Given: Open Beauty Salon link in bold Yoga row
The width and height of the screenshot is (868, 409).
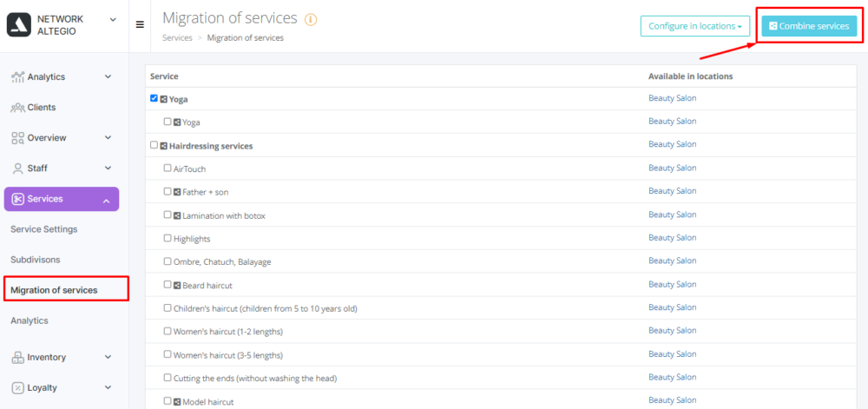Looking at the screenshot, I should pos(673,98).
